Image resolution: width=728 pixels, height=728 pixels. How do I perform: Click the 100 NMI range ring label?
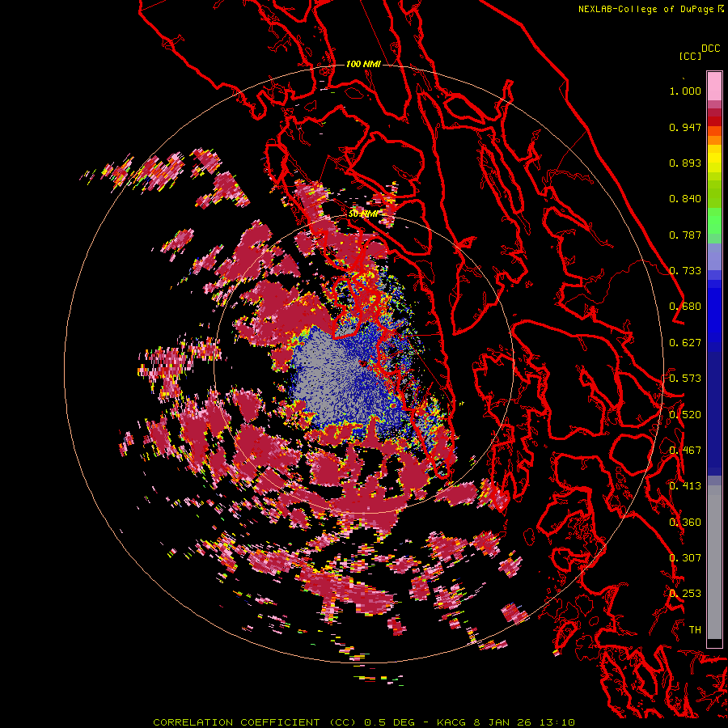pos(363,64)
